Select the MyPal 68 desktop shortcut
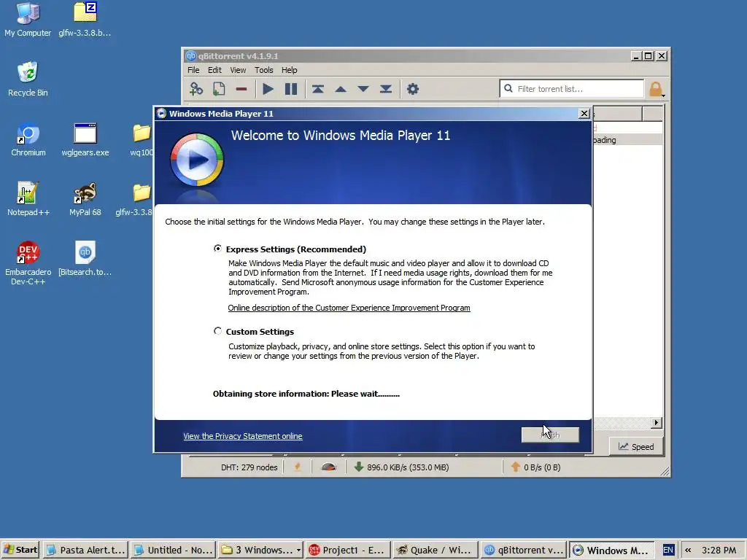 (85, 199)
